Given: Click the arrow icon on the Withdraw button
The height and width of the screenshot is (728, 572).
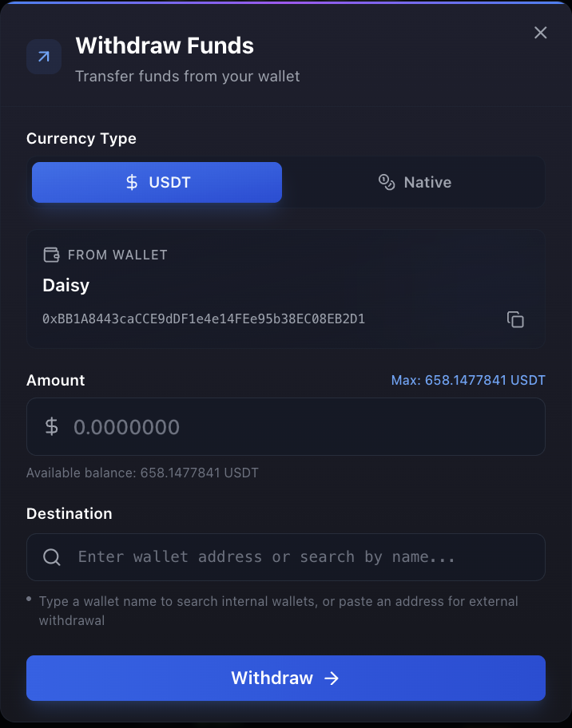Looking at the screenshot, I should [x=330, y=678].
